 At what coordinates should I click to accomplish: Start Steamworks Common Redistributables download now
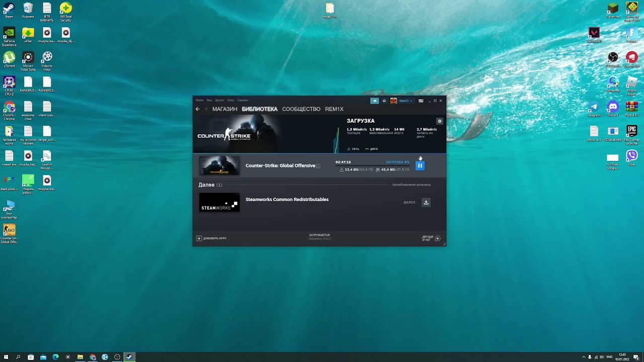tap(426, 202)
